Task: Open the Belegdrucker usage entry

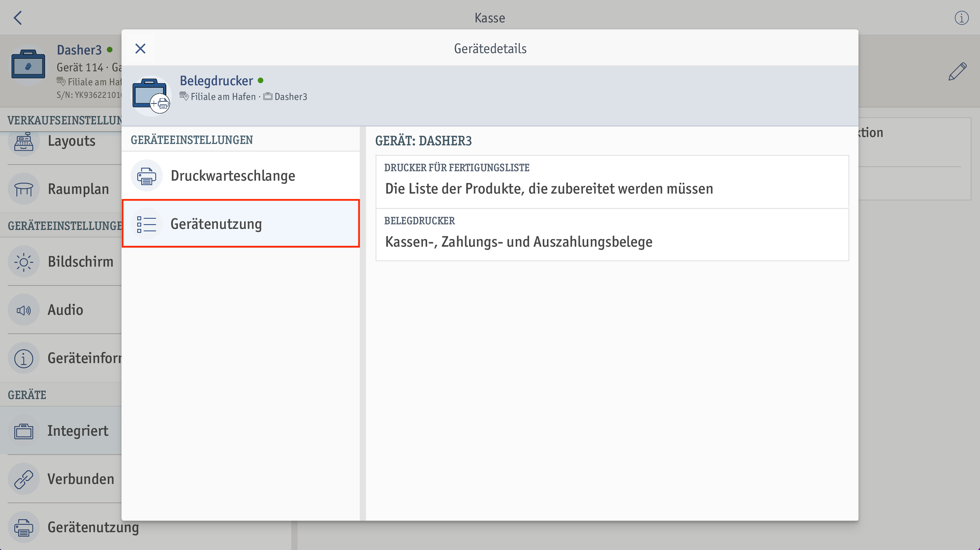Action: click(x=612, y=234)
